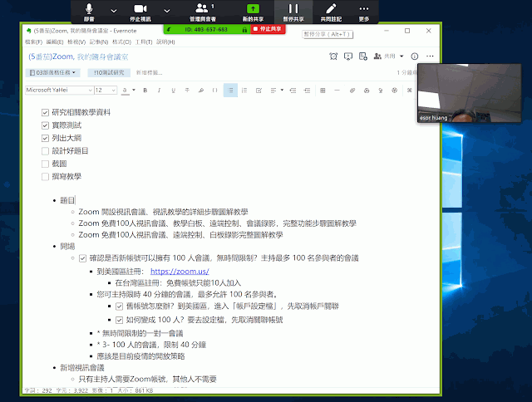This screenshot has height=402, width=532.
Task: Check the 撰寫教學 checkbox
Action: tap(45, 177)
